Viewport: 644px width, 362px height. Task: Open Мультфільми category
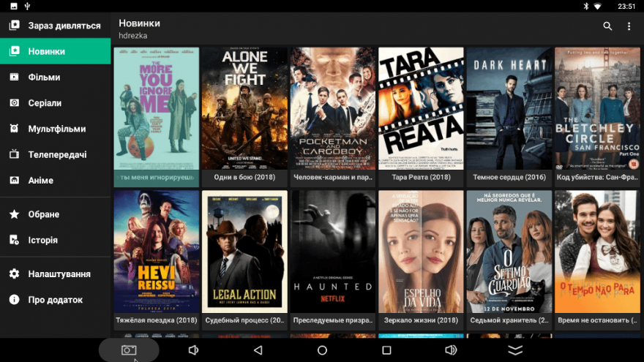pyautogui.click(x=56, y=129)
